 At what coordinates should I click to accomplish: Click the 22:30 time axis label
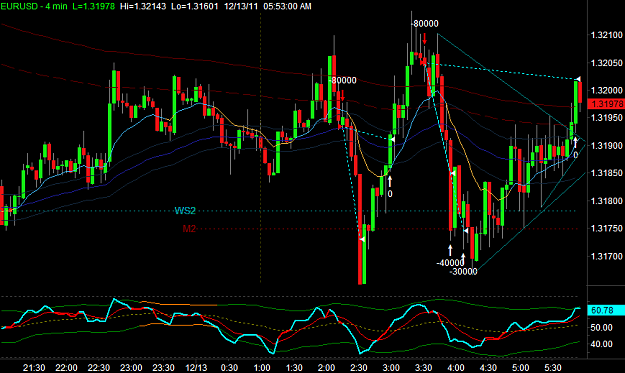click(x=99, y=368)
